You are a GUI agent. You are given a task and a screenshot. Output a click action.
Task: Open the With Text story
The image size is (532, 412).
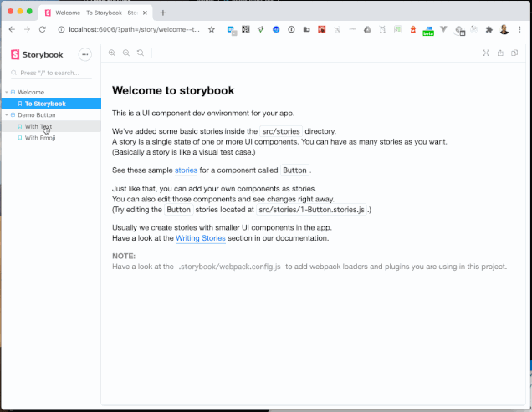51,126
